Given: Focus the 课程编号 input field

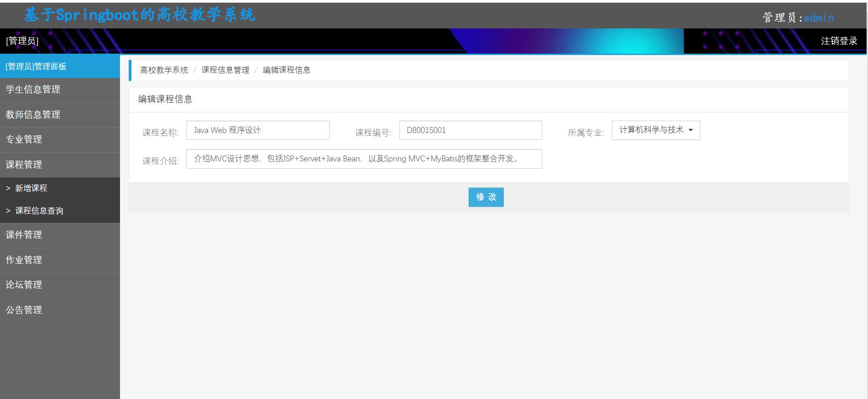Looking at the screenshot, I should tap(470, 130).
